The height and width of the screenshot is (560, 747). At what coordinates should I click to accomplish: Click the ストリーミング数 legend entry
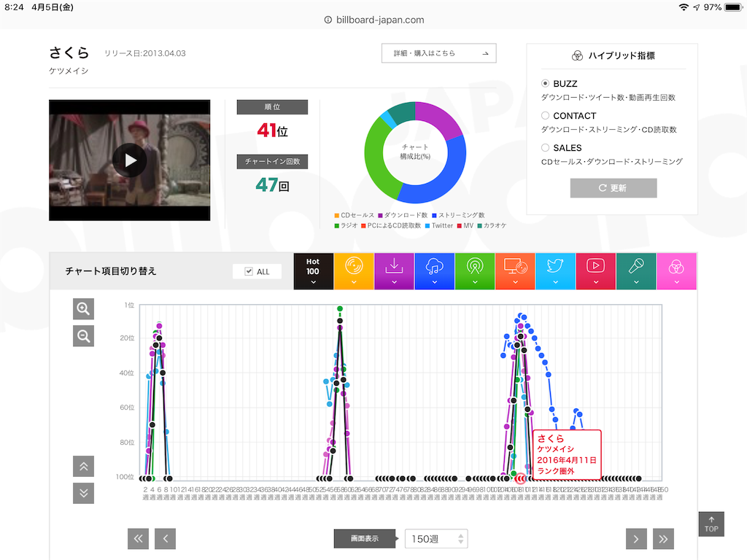pos(458,215)
